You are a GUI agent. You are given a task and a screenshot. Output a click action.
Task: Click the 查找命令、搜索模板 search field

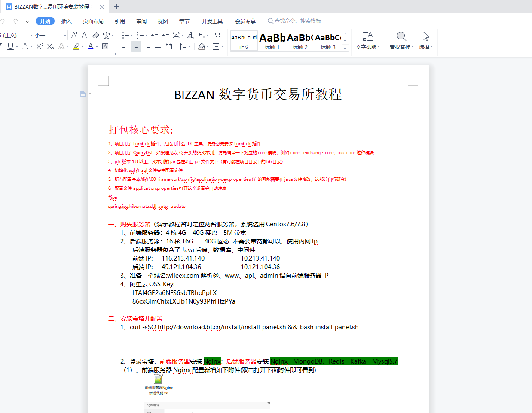click(x=294, y=21)
